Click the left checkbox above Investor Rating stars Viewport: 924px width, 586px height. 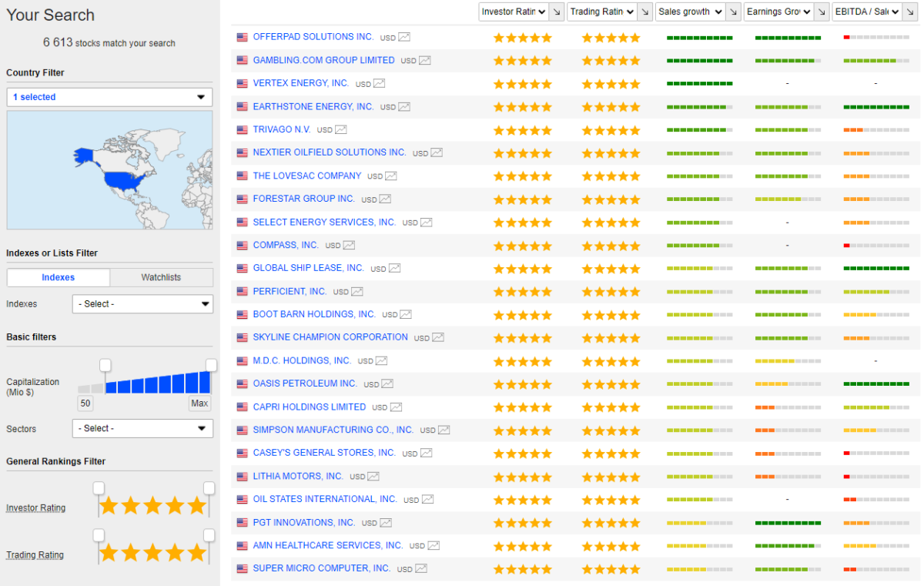(98, 487)
